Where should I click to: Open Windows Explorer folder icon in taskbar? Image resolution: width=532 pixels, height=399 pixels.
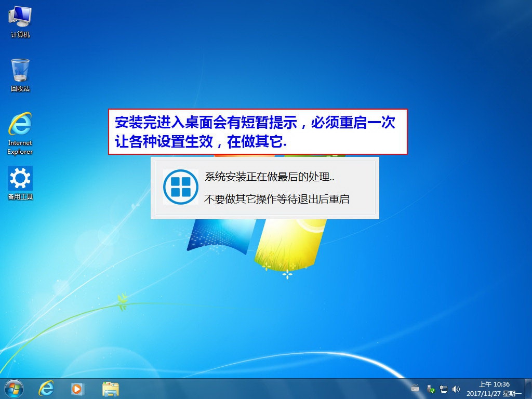coord(111,389)
